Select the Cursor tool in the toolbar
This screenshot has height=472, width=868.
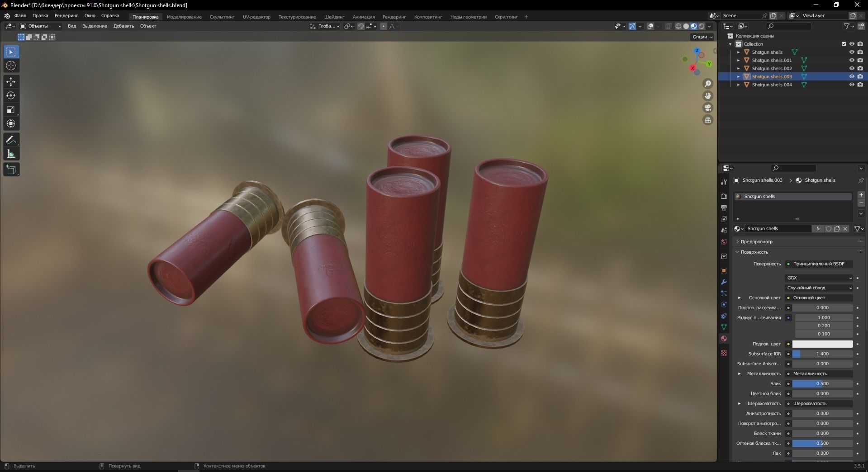tap(11, 66)
